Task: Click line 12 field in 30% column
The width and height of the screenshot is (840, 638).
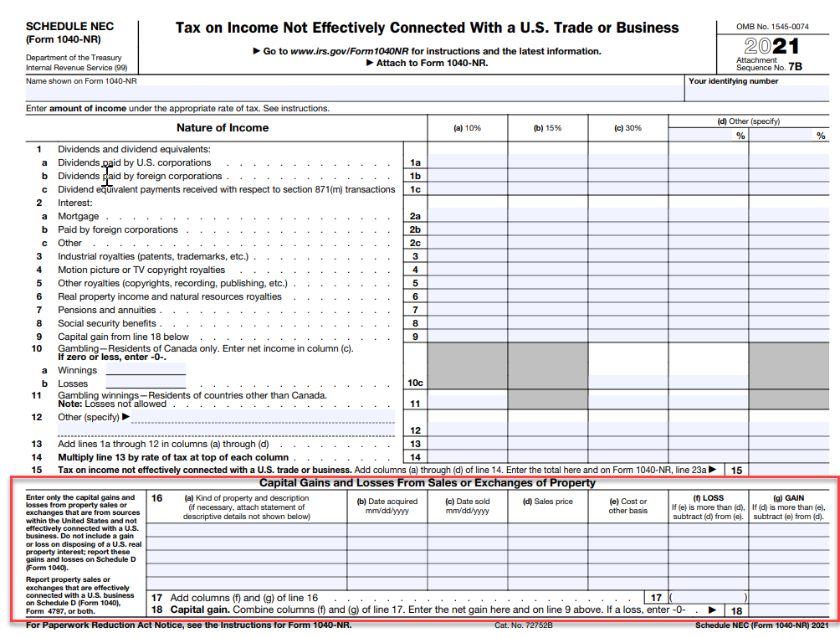Action: point(627,430)
